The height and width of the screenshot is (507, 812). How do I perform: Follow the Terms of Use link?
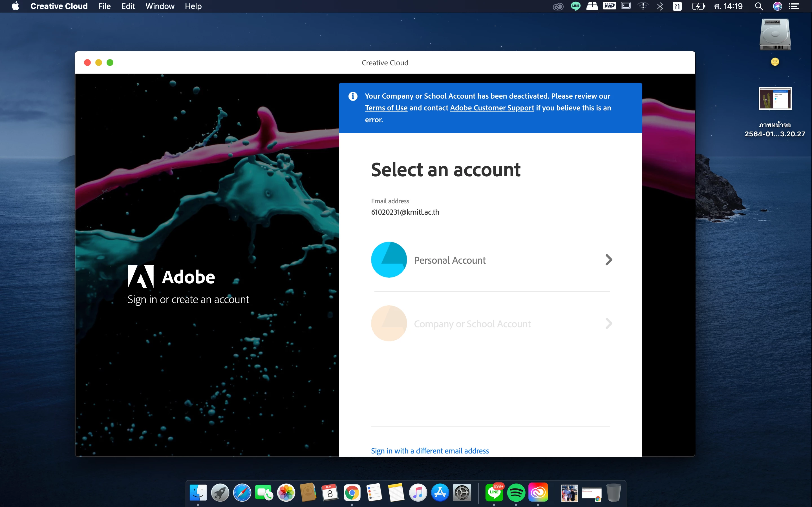(x=386, y=108)
